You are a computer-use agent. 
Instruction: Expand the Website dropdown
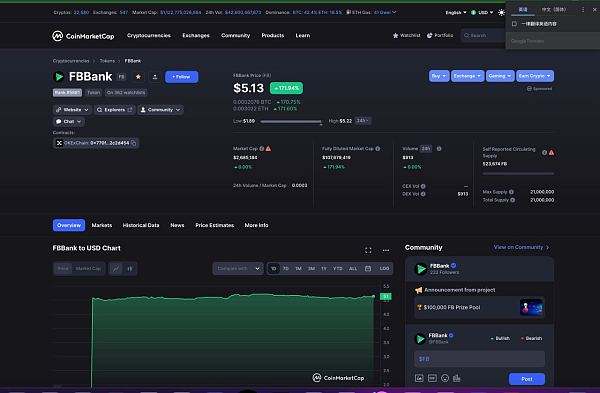tap(72, 110)
